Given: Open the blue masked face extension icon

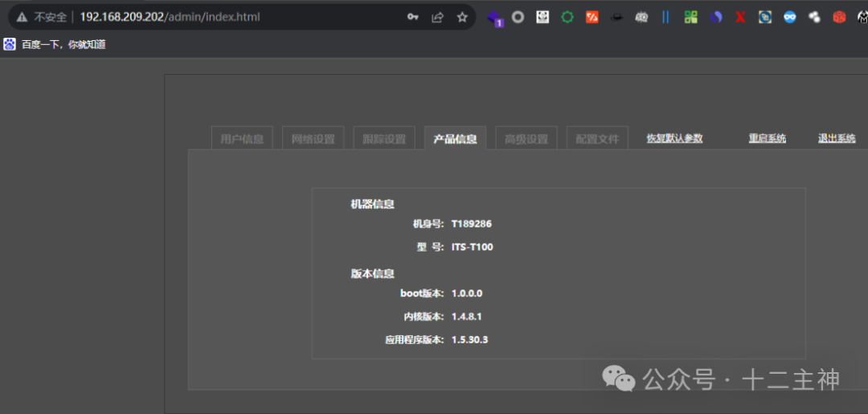Looking at the screenshot, I should [789, 17].
